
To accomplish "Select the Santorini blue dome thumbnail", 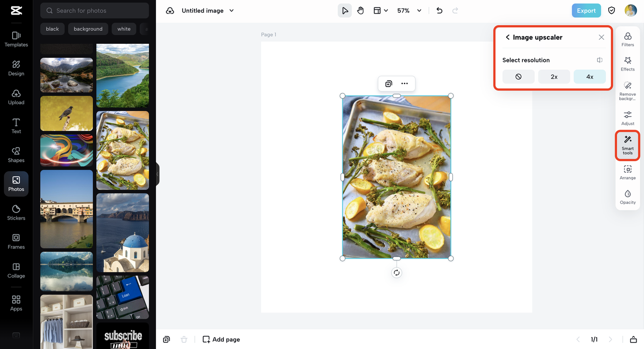I will click(x=123, y=233).
